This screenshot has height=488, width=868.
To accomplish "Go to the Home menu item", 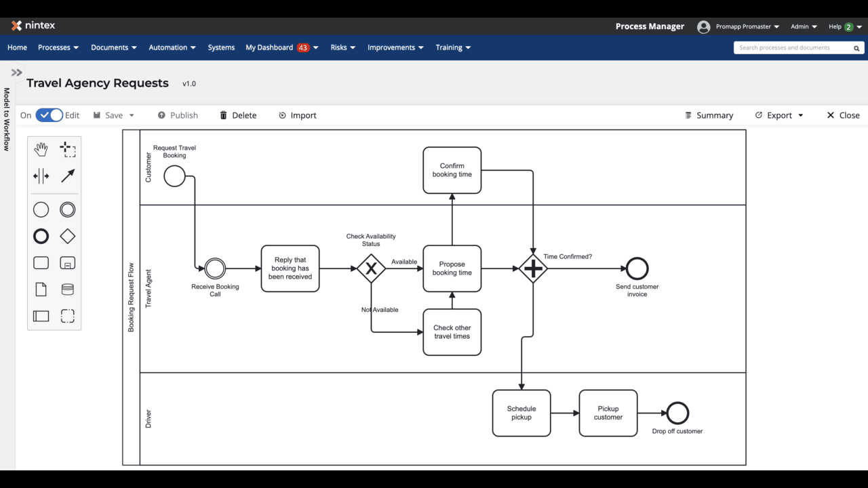I will pos(17,47).
